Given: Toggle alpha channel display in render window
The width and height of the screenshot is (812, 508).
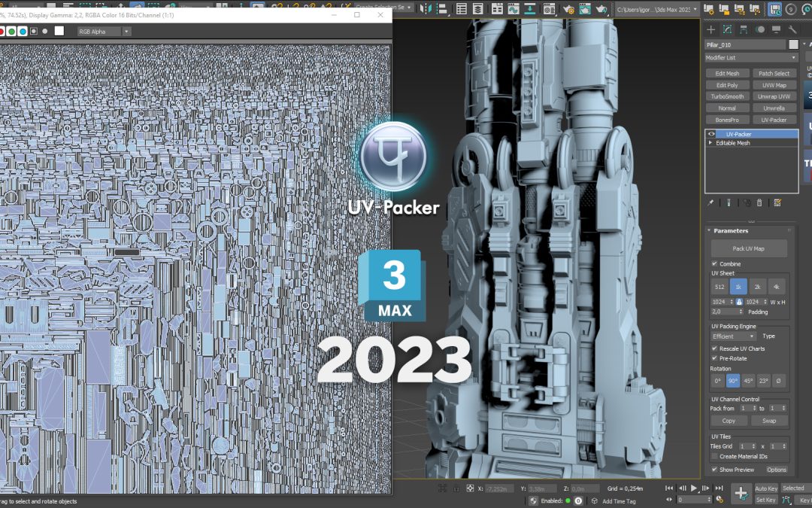Looking at the screenshot, I should coord(34,31).
